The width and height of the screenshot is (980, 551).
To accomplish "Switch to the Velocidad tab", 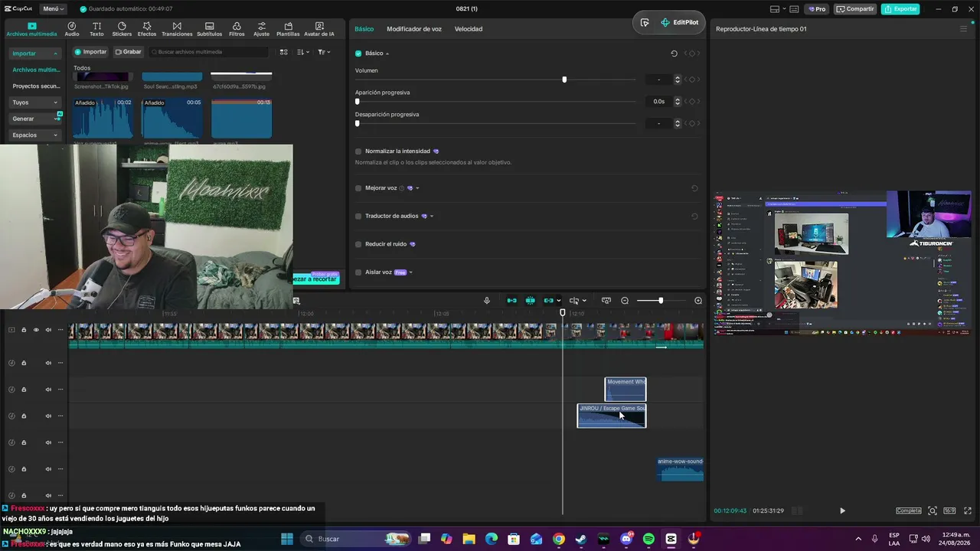I will 469,29.
